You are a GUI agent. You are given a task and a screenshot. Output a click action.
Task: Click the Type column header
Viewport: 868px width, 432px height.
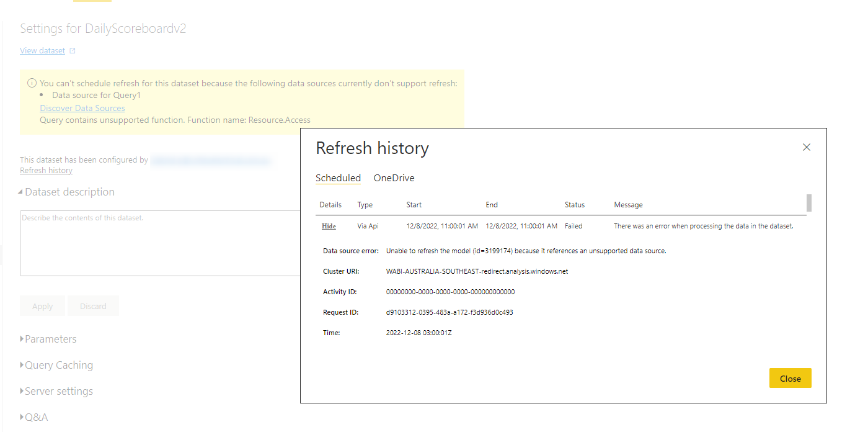click(365, 205)
